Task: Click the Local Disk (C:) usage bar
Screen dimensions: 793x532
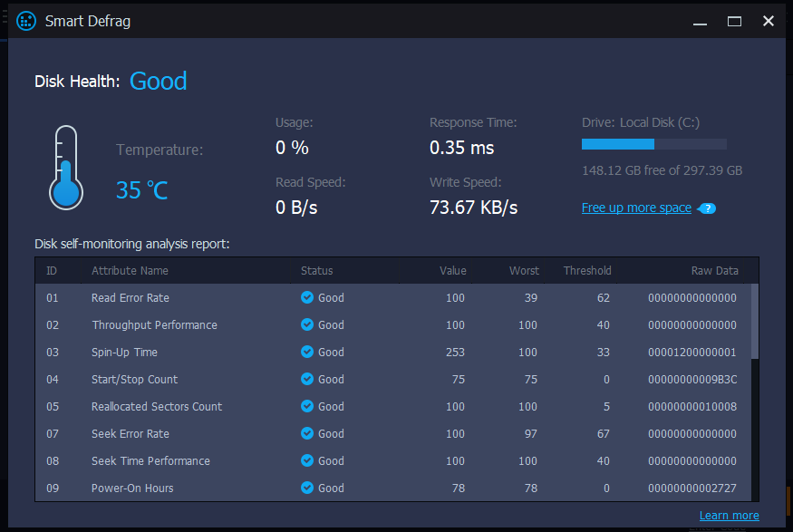Action: tap(653, 144)
